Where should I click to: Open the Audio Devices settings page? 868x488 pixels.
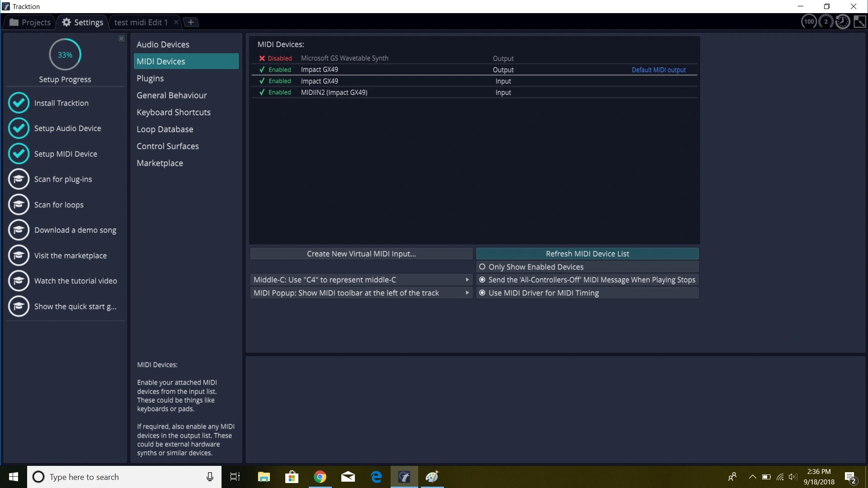tap(163, 44)
